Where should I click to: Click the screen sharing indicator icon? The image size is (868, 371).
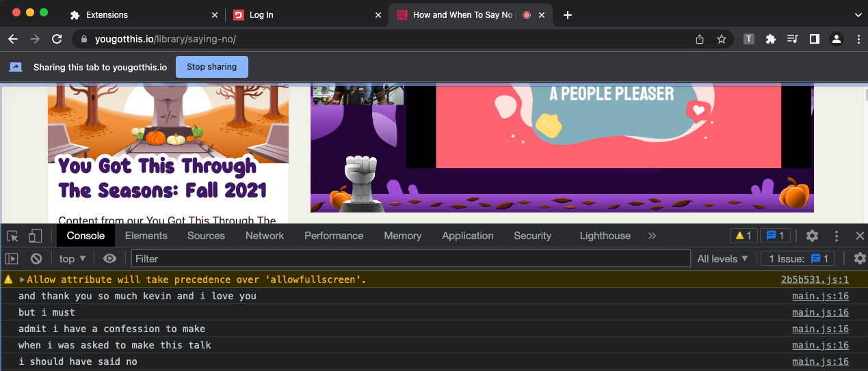point(15,67)
